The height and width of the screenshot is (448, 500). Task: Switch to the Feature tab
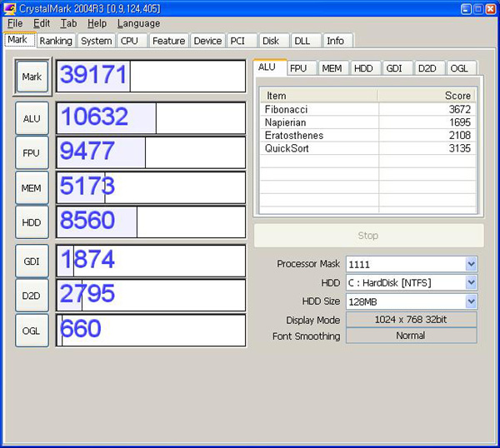coord(168,41)
